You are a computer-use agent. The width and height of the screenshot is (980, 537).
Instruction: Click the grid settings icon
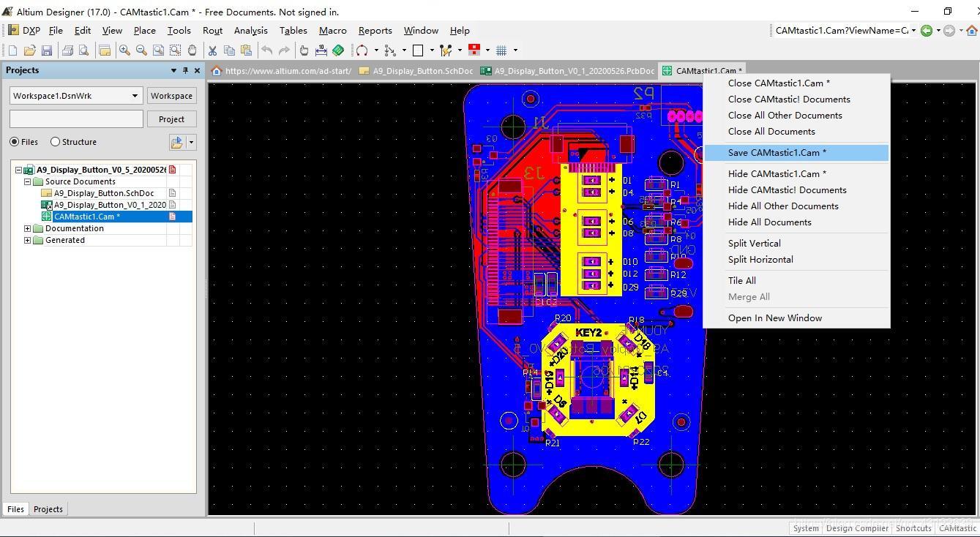501,50
